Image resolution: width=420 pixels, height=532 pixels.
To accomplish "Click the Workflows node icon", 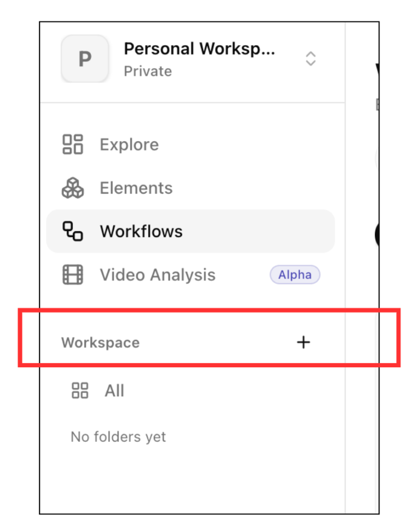I will [72, 231].
